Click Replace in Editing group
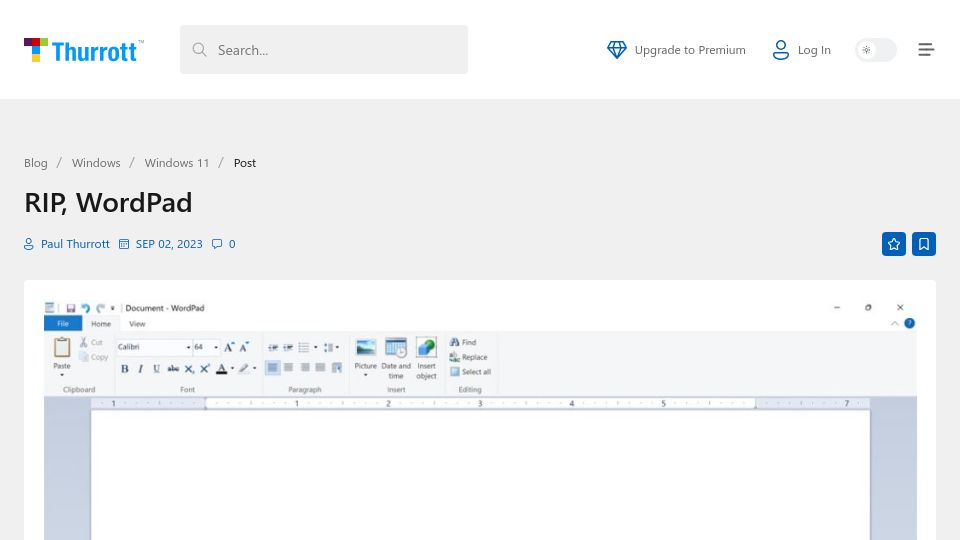This screenshot has width=960, height=540. pyautogui.click(x=468, y=357)
